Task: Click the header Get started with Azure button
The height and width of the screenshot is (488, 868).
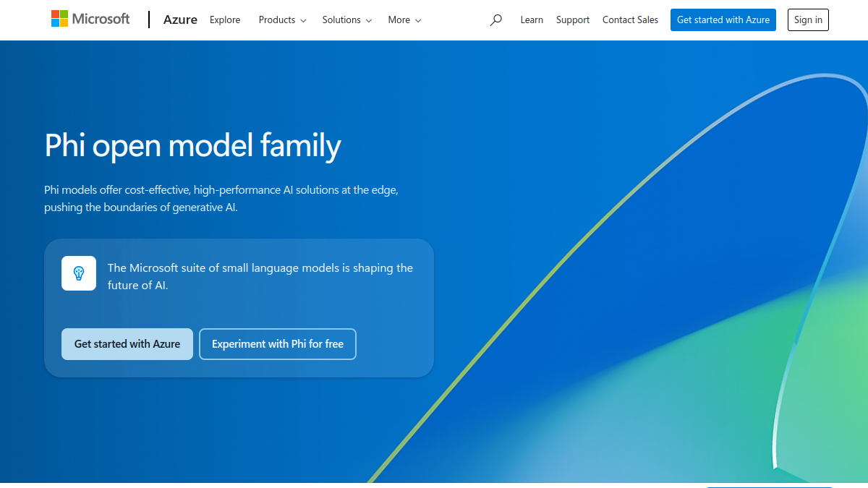Action: tap(723, 20)
